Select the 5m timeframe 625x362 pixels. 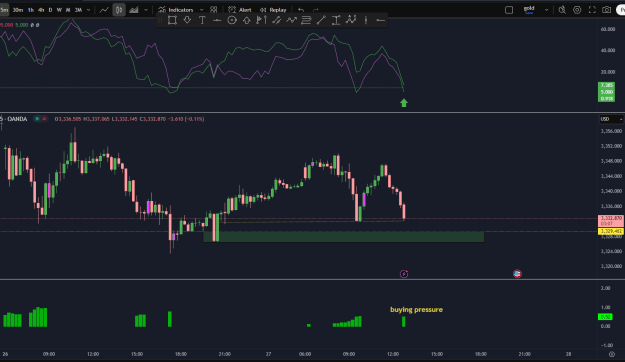tap(4, 10)
